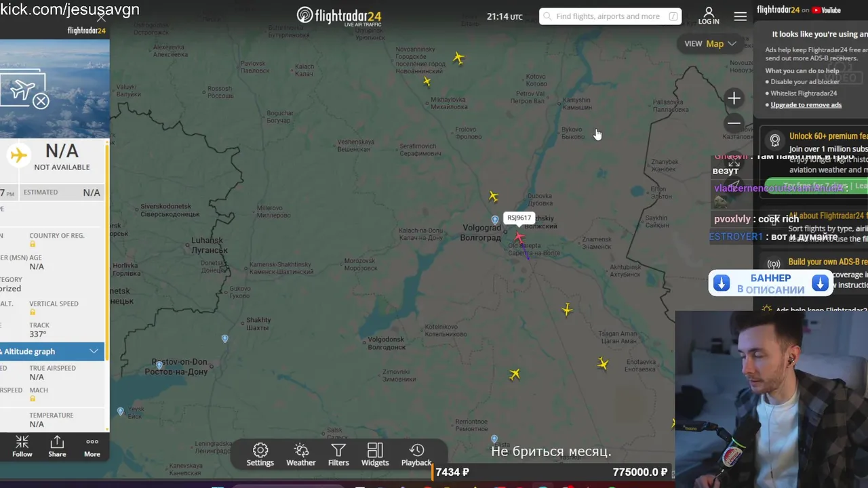868x488 pixels.
Task: Select the yellow aircraft near Novoanninsky
Action: pos(458,58)
